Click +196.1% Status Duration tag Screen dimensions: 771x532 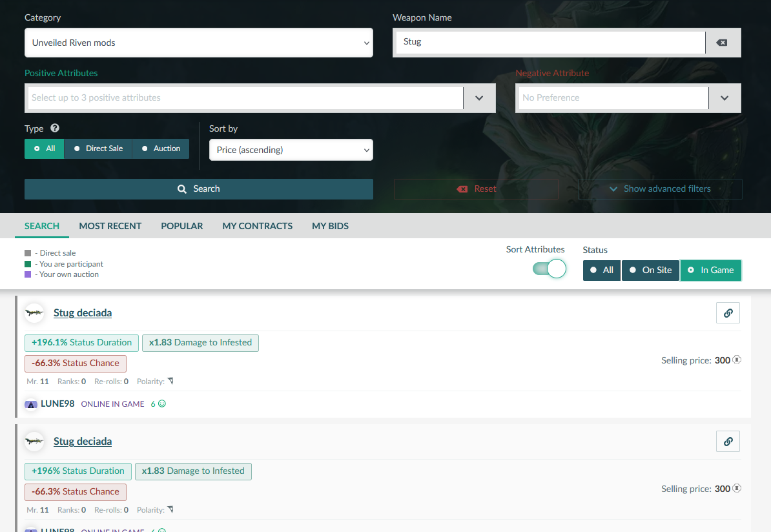(81, 343)
